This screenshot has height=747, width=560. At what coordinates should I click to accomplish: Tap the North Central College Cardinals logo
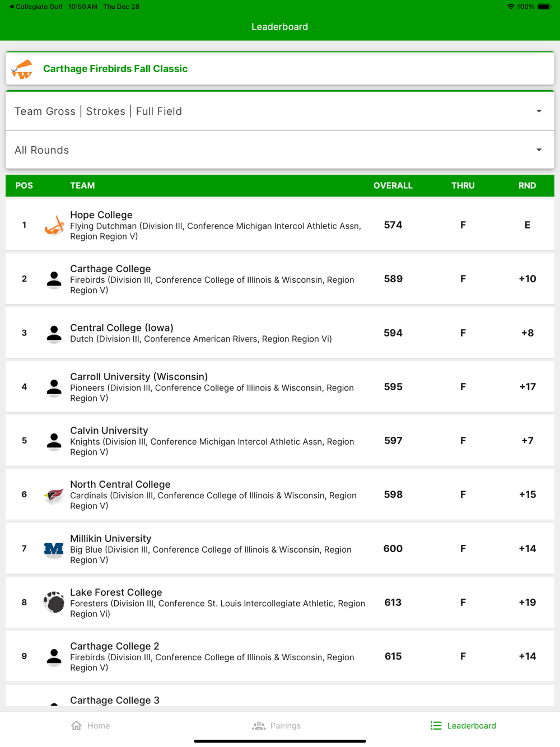[x=54, y=495]
